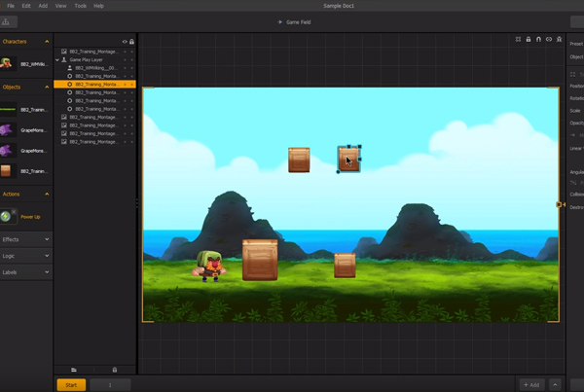The width and height of the screenshot is (584, 392).
Task: Click the arrow icon beside Game Field
Action: 279,22
